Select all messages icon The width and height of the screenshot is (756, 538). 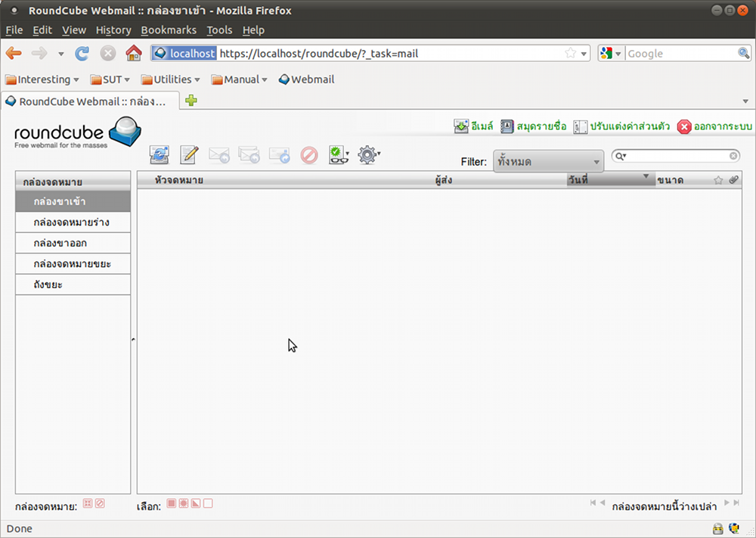[171, 504]
